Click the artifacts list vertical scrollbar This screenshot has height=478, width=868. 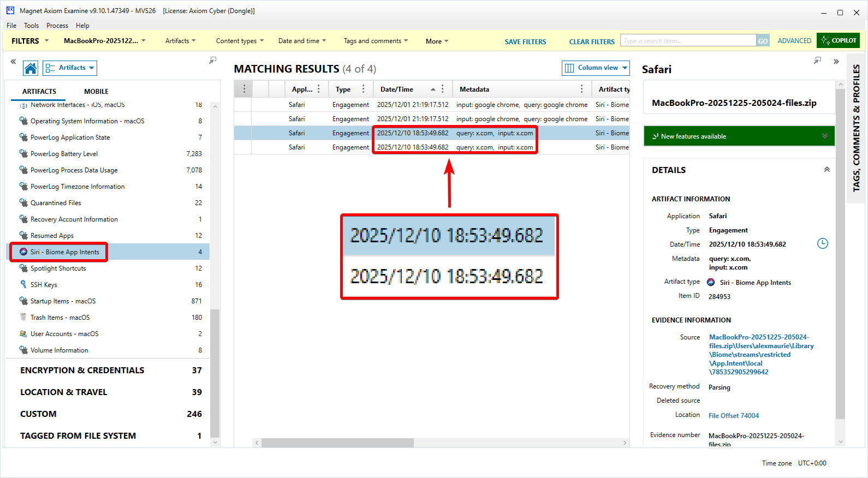(215, 373)
